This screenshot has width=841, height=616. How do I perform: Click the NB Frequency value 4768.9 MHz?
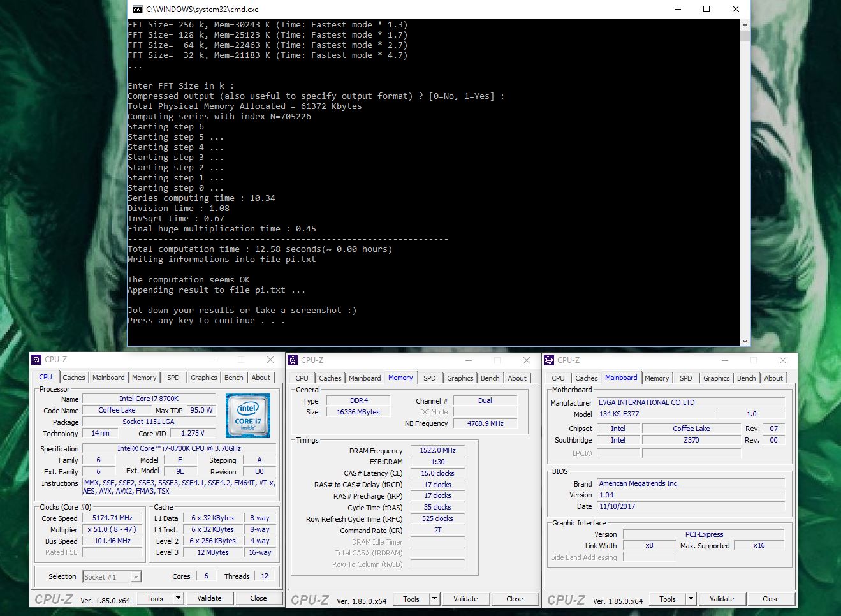pyautogui.click(x=485, y=423)
